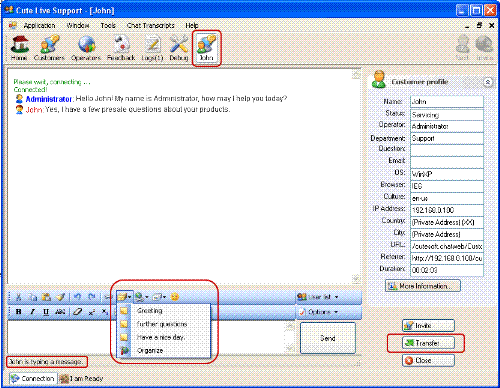Click the Transfer button
This screenshot has width=500, height=388.
(428, 343)
